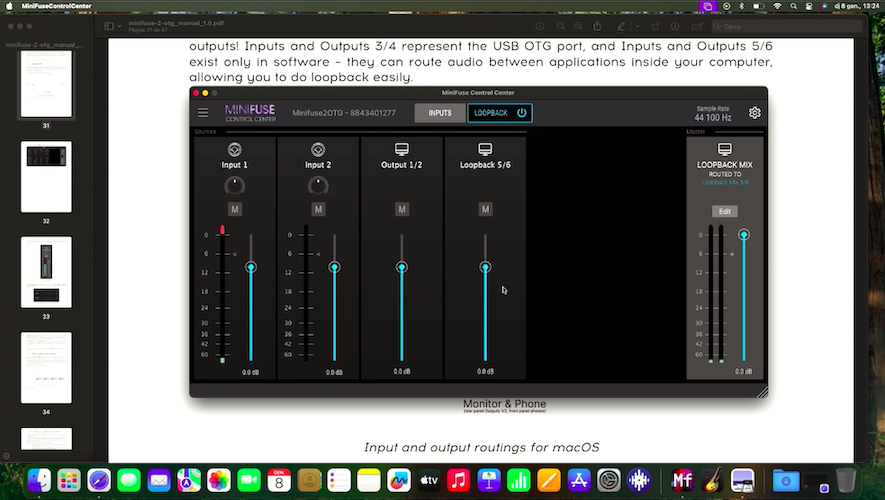
Task: Click the Output 1/2 monitor icon
Action: pyautogui.click(x=402, y=149)
